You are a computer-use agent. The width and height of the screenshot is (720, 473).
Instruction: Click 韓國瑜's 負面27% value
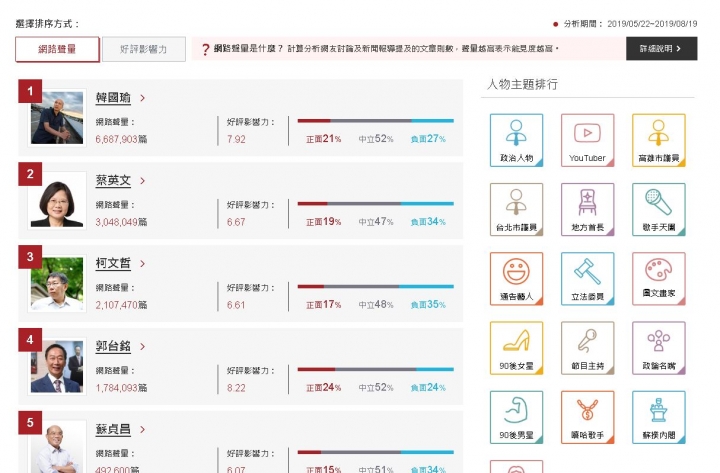(428, 139)
